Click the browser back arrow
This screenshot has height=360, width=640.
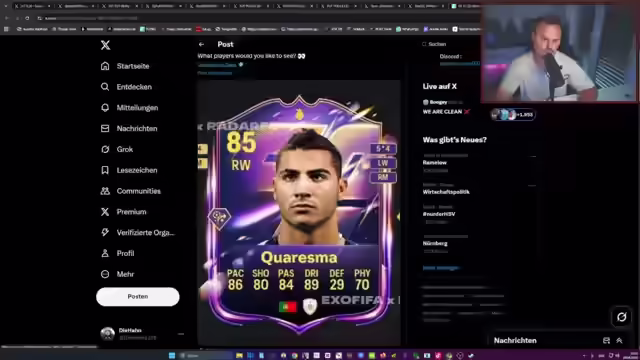point(6,18)
